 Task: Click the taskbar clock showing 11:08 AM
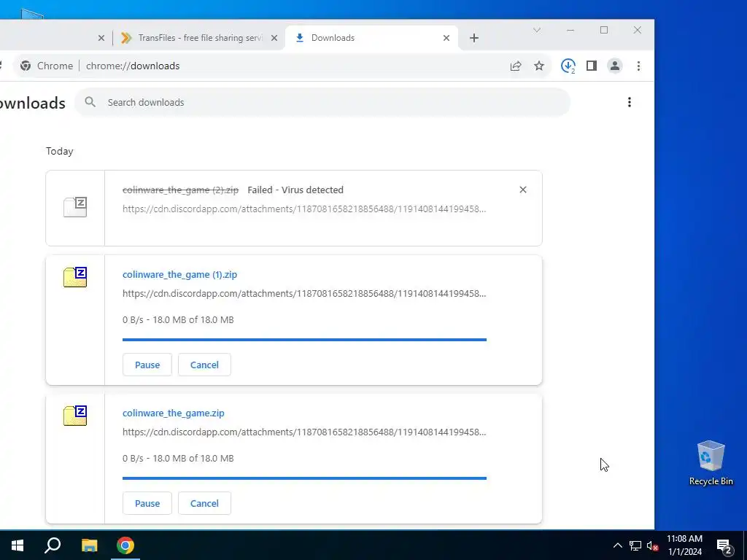(x=684, y=545)
